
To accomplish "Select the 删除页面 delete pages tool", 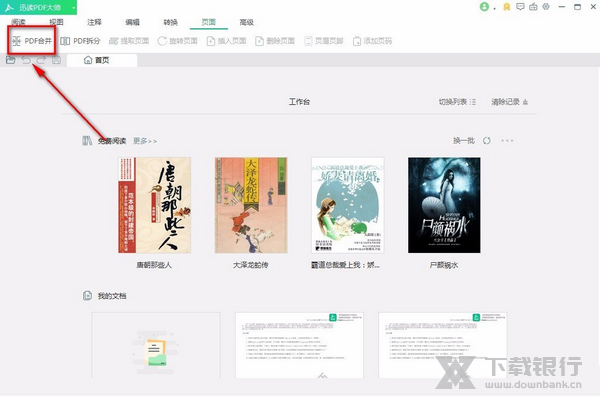I will 275,41.
